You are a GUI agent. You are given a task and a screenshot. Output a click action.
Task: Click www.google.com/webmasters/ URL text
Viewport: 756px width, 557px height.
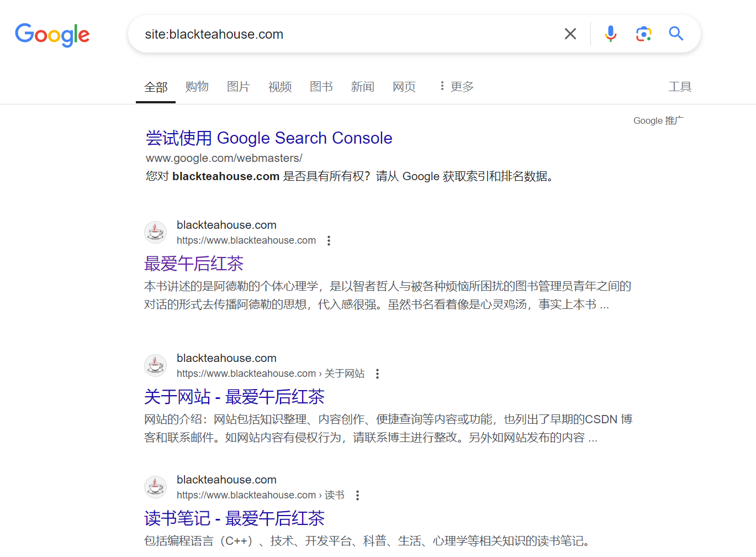pyautogui.click(x=224, y=158)
